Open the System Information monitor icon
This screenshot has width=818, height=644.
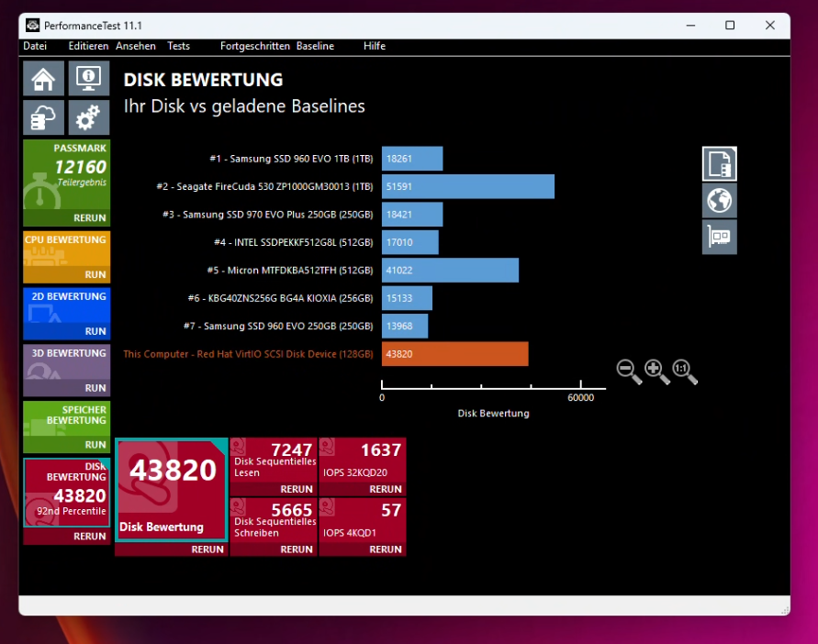[x=89, y=78]
